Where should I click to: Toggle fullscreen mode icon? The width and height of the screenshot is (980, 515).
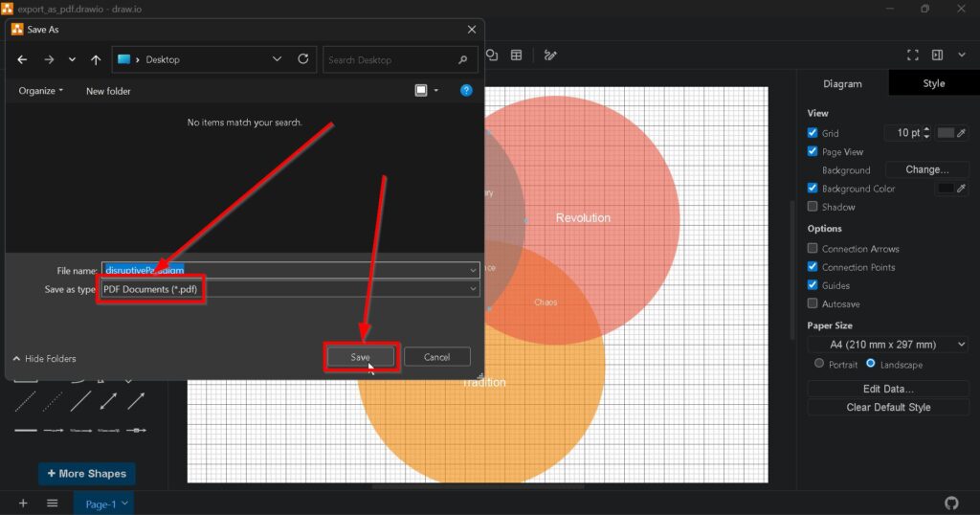point(912,56)
